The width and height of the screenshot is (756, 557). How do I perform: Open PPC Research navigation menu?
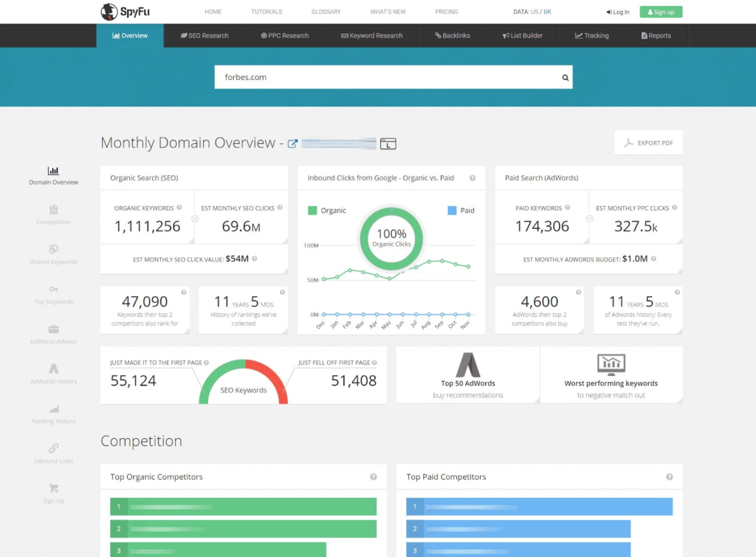click(x=285, y=35)
